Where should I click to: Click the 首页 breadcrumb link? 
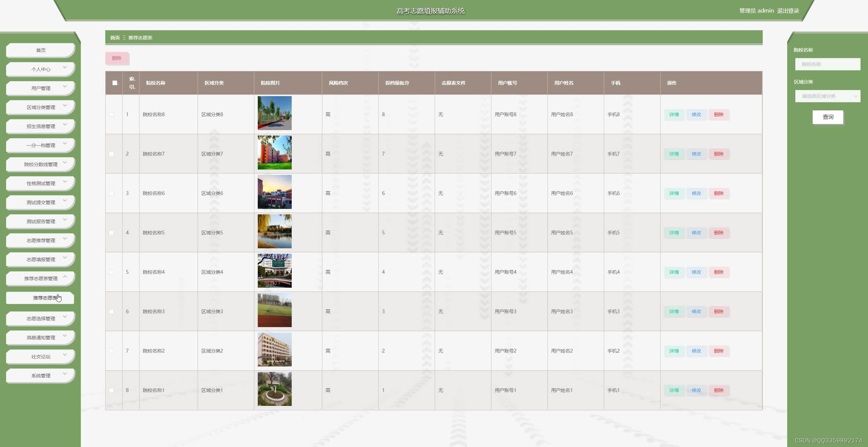(x=115, y=38)
